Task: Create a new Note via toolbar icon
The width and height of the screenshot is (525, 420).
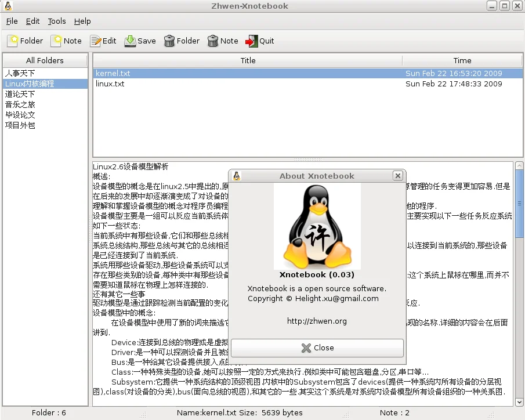Action: point(56,41)
